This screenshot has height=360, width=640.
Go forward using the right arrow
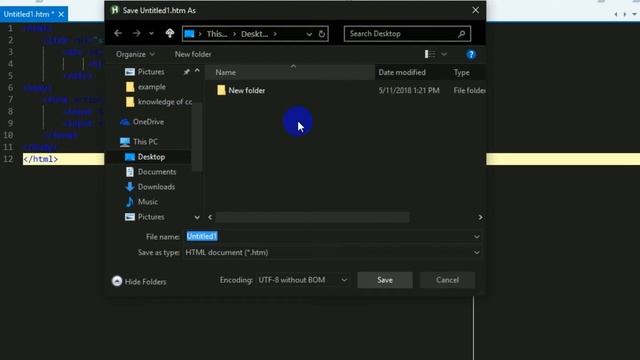136,33
